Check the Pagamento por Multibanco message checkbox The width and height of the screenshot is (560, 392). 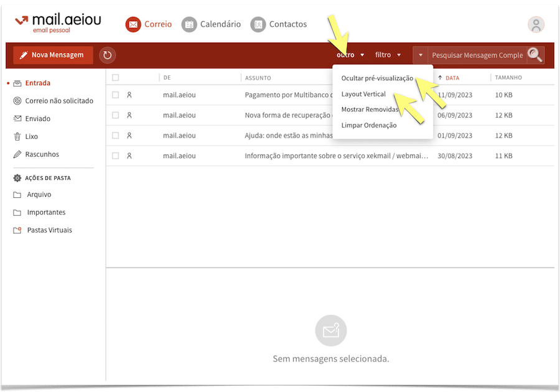pyautogui.click(x=115, y=95)
